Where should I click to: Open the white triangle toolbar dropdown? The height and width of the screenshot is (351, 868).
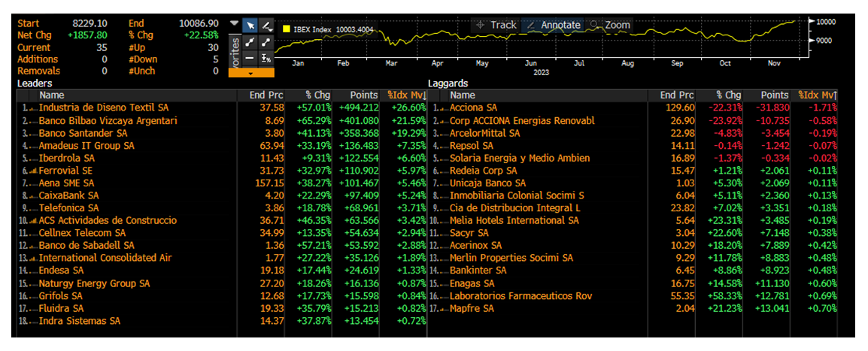tap(234, 23)
